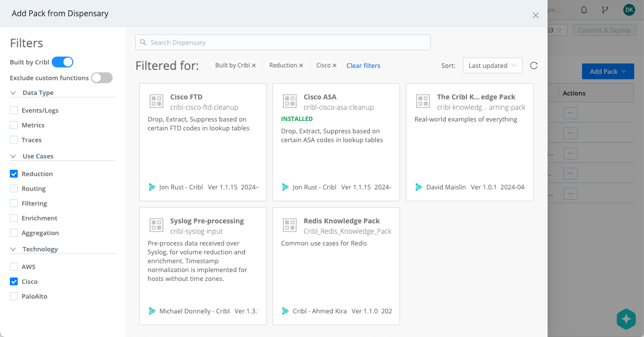Open the notifications bell icon
The height and width of the screenshot is (337, 644).
click(x=584, y=10)
